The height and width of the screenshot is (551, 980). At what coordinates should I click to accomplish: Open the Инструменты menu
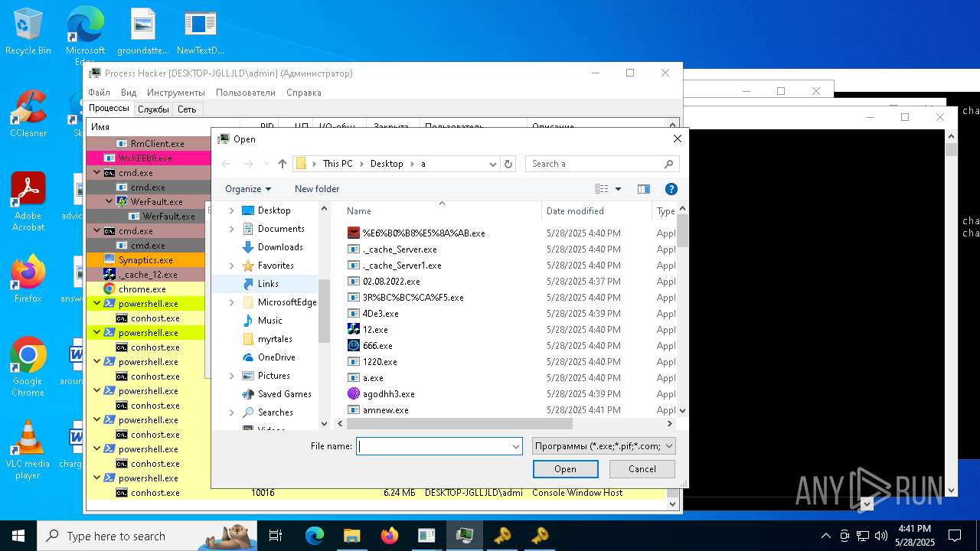[176, 93]
